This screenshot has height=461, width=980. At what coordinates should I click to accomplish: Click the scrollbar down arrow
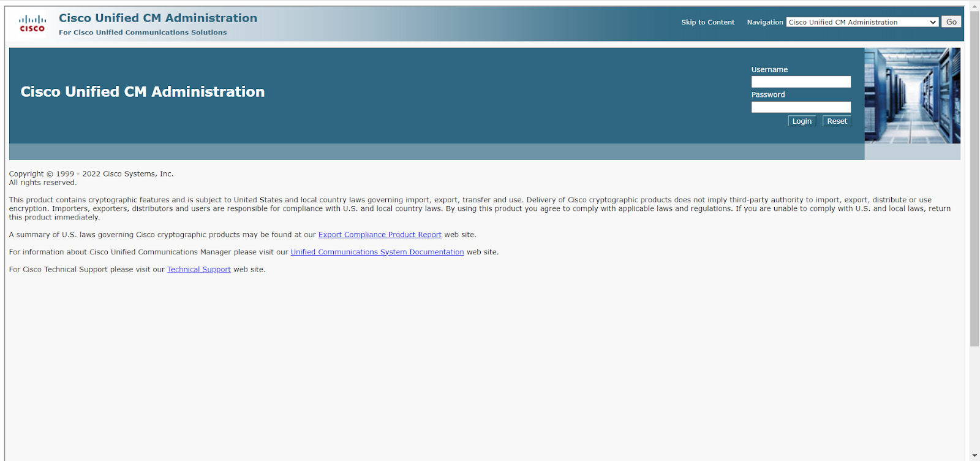(974, 456)
